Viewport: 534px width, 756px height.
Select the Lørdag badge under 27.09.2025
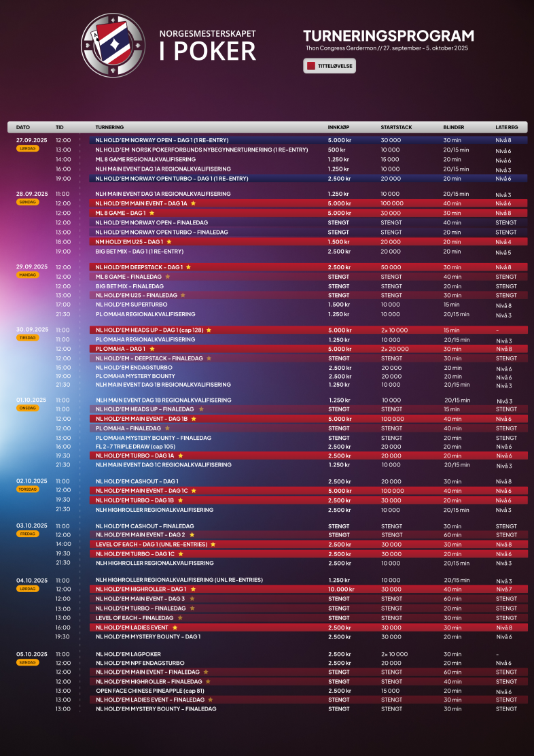click(28, 148)
